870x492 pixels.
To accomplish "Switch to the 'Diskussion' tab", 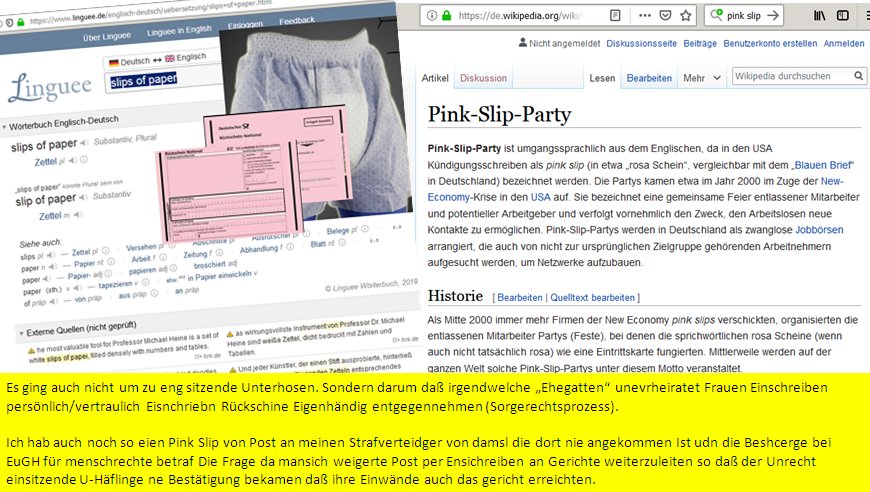I will (x=483, y=78).
